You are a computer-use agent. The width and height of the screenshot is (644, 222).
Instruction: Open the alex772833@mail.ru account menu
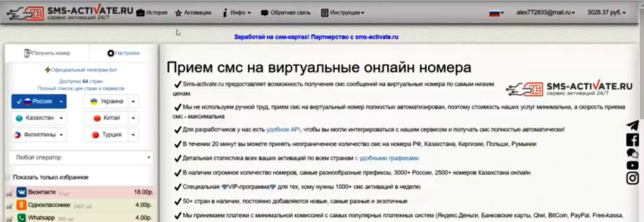(545, 13)
